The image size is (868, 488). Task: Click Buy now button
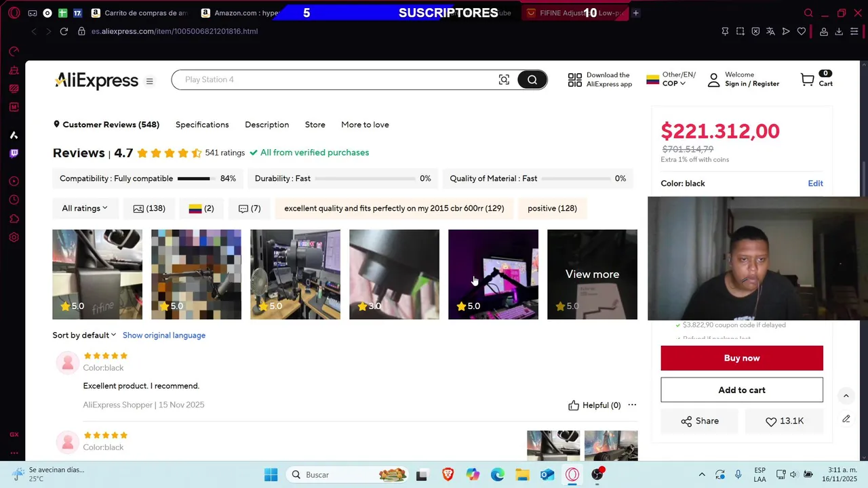[x=742, y=358]
